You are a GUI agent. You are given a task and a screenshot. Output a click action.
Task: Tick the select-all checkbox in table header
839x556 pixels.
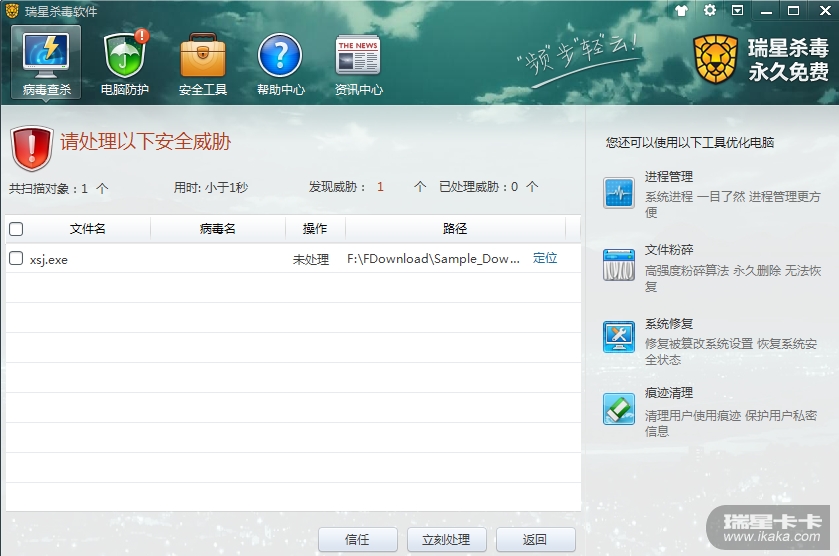coord(16,229)
